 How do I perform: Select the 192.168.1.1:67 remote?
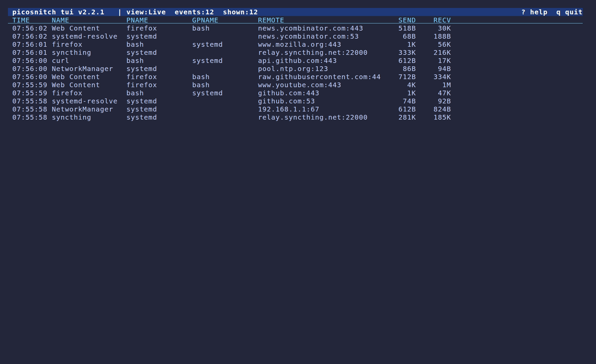click(x=288, y=110)
